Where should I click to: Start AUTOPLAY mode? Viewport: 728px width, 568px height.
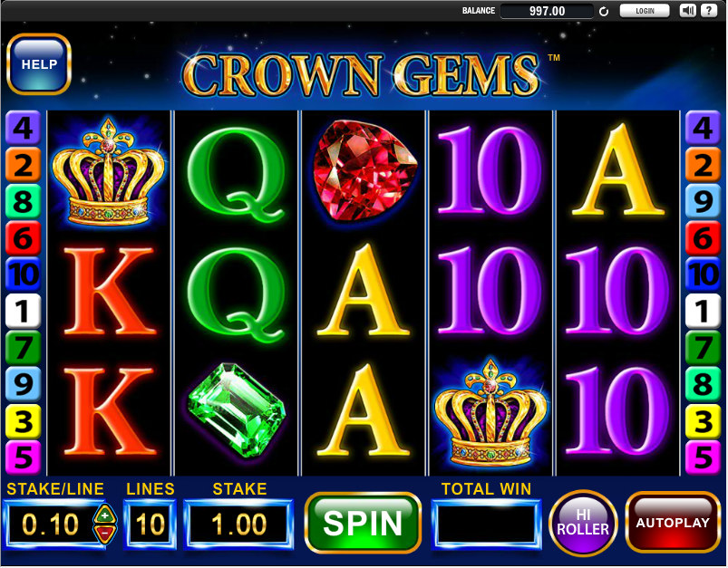pos(673,523)
